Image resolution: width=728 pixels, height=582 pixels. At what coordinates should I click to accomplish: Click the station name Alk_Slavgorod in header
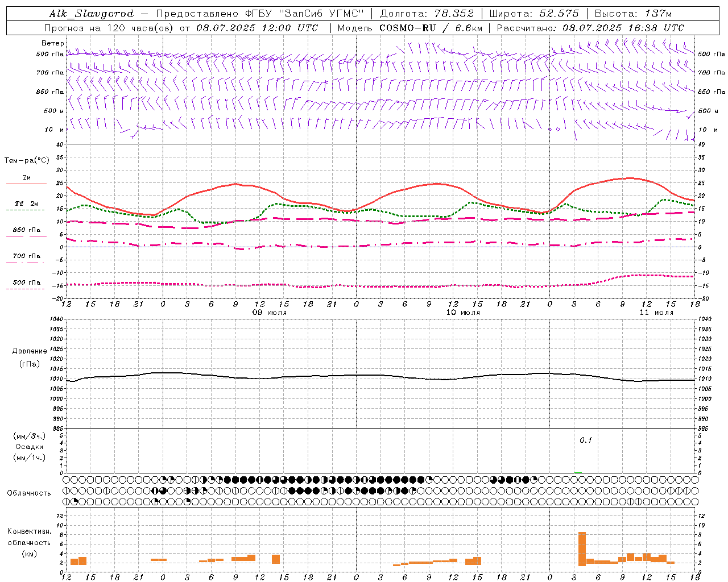pyautogui.click(x=91, y=14)
